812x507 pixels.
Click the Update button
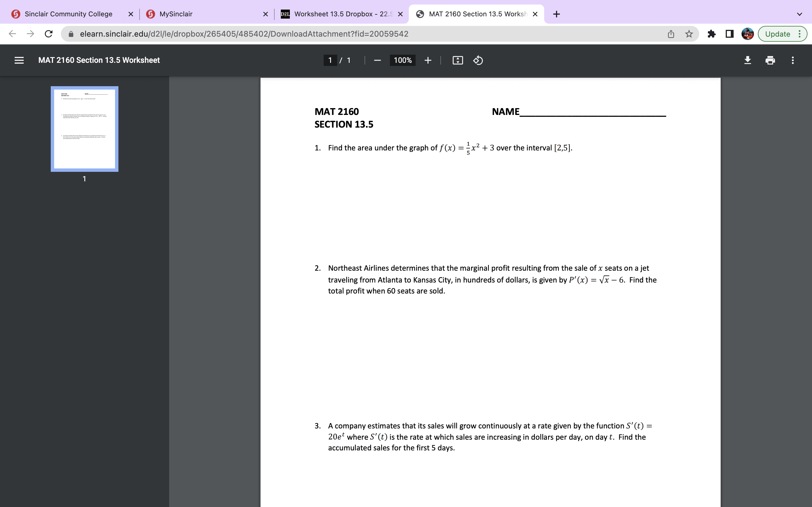[778, 34]
